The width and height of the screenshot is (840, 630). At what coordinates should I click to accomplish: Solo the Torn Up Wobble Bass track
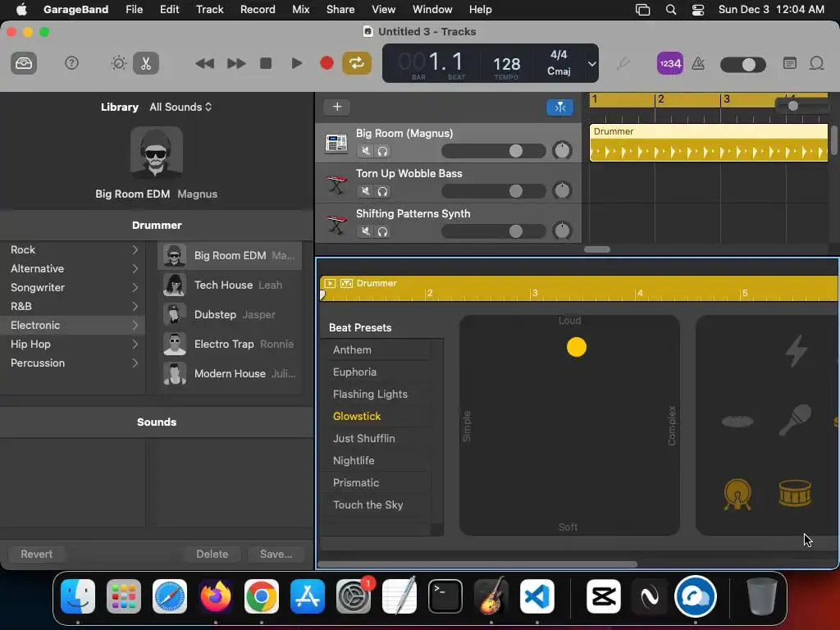click(x=382, y=191)
